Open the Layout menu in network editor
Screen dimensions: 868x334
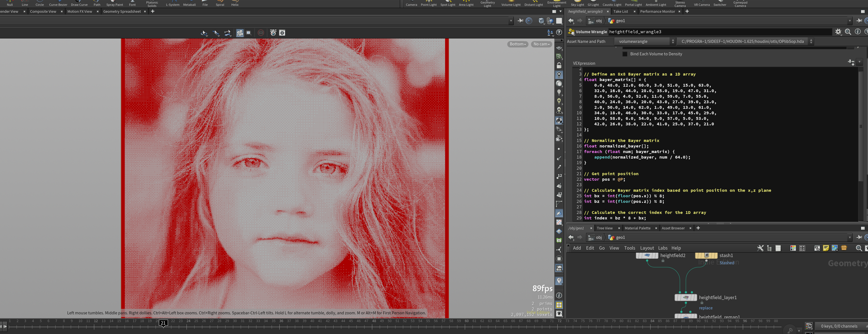(647, 248)
